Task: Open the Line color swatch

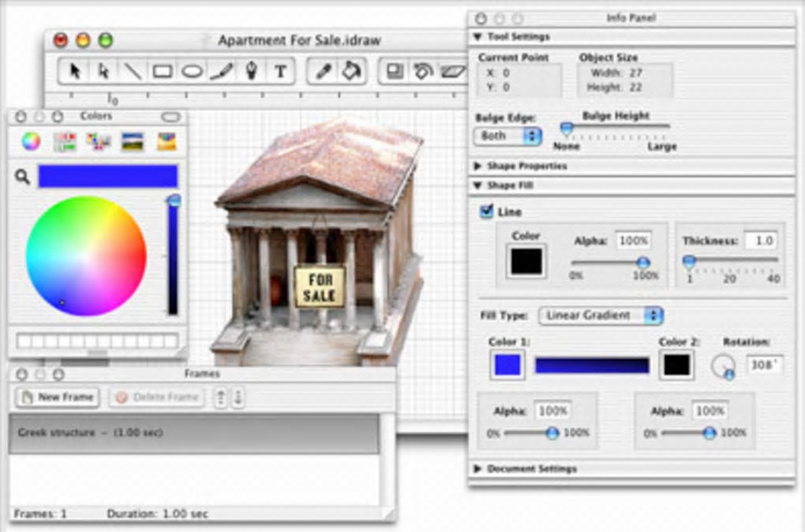Action: point(526,260)
